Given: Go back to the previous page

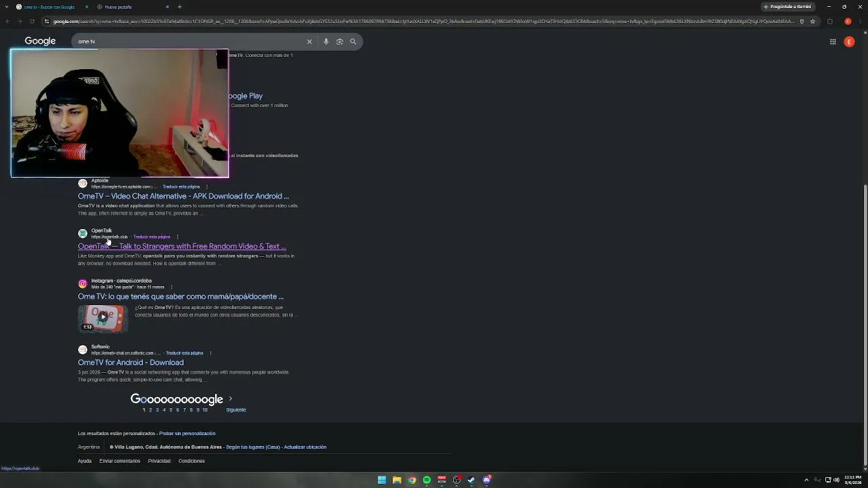Looking at the screenshot, I should 7,21.
